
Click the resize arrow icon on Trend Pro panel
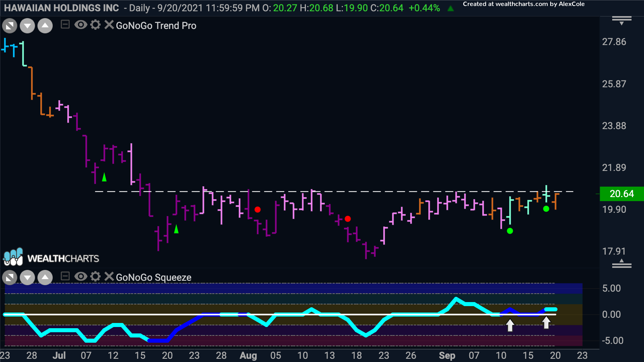10,27
